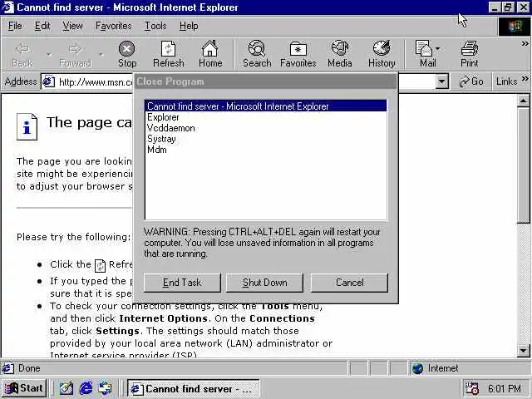Viewport: 532px width, 399px height.
Task: Open the Favorites menu
Action: (113, 26)
